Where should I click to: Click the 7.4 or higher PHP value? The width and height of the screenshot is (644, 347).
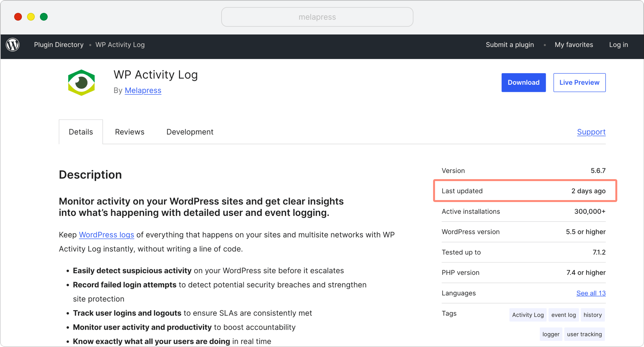(586, 273)
